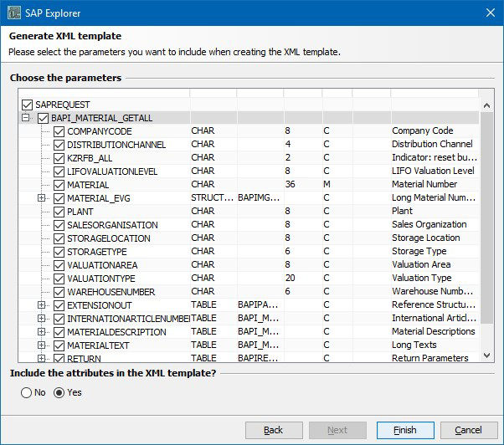The image size is (504, 445).
Task: Click the length value 20 for VALUATIONTYPE
Action: [290, 278]
